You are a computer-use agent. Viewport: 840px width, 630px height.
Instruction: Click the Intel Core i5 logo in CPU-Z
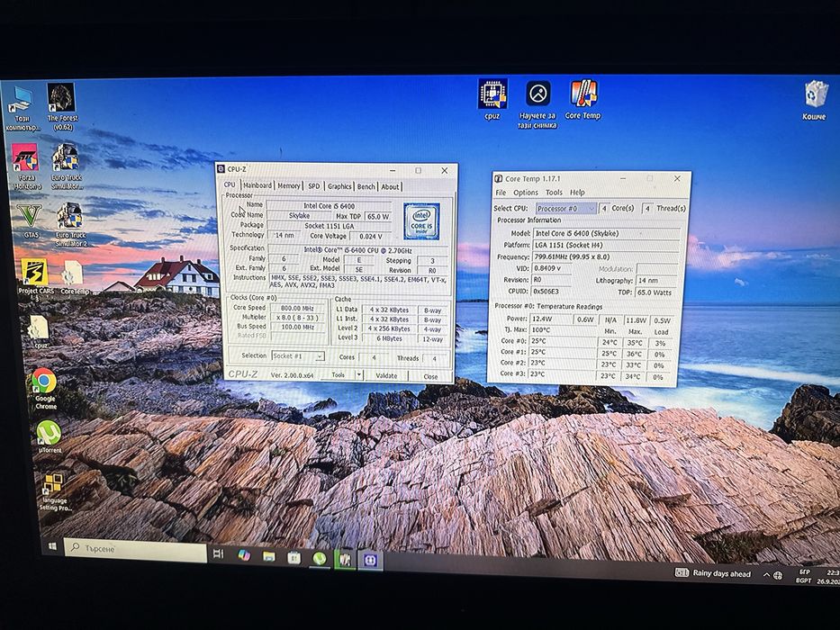(x=421, y=221)
